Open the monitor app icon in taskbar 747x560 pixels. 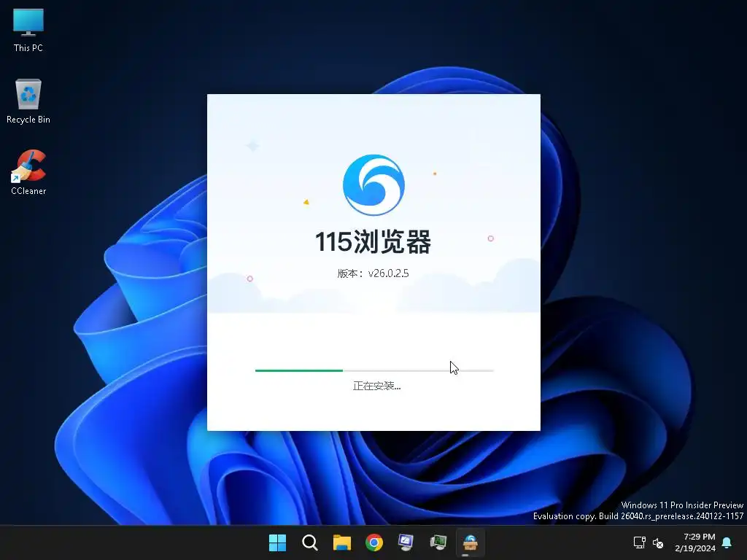coord(406,542)
